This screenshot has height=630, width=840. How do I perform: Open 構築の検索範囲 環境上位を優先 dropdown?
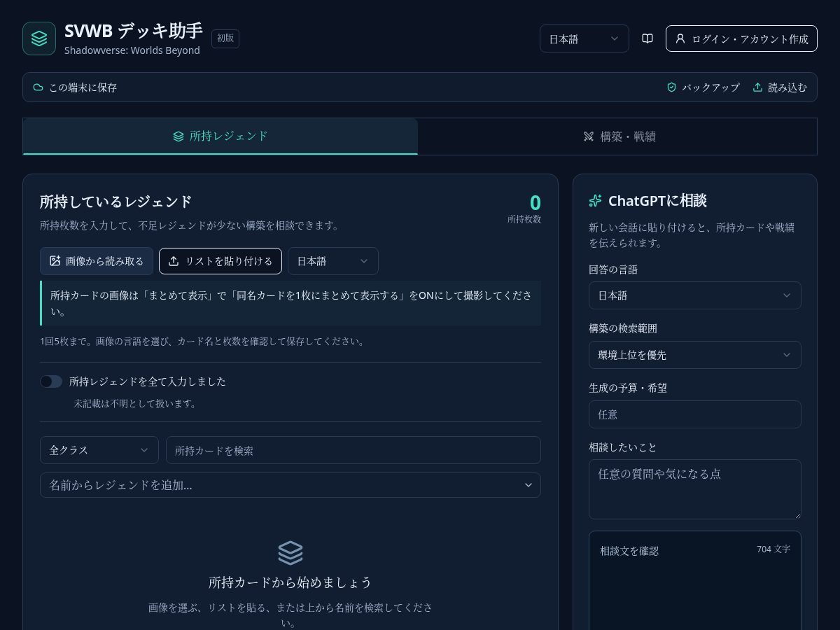(x=695, y=355)
